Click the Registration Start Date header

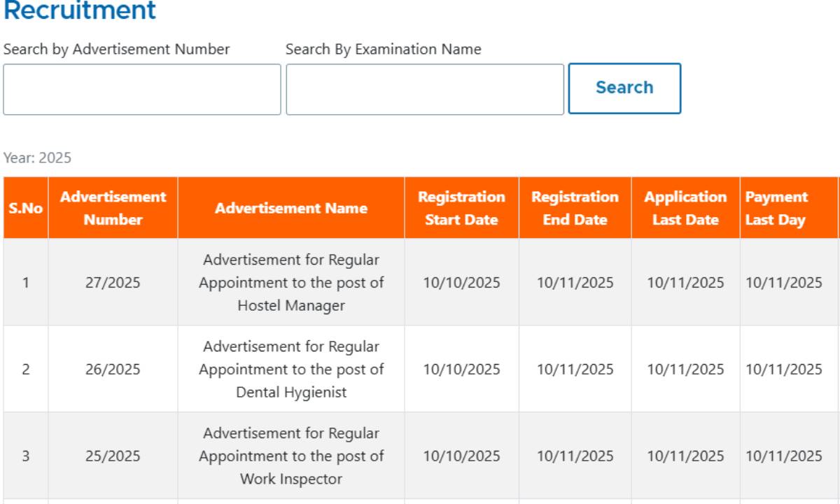click(x=461, y=208)
